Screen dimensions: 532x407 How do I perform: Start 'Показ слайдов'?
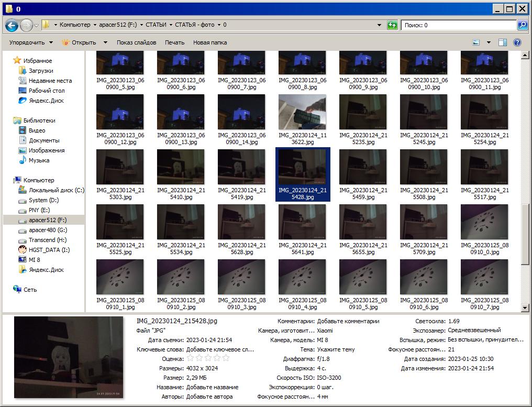[x=136, y=42]
